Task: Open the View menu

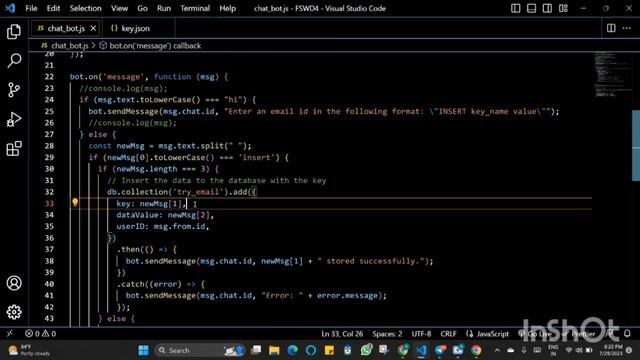Action: point(119,8)
